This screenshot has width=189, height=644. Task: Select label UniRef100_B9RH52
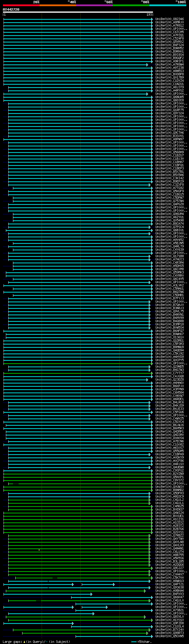(x=170, y=48)
